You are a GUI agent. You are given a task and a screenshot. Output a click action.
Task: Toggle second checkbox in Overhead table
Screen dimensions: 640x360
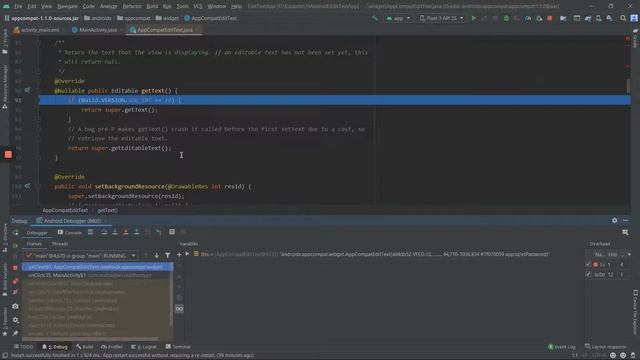(588, 275)
